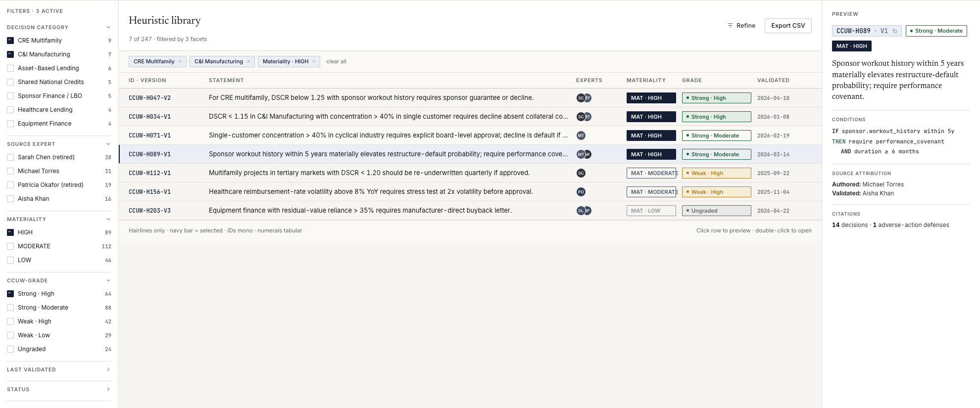The width and height of the screenshot is (980, 408).
Task: Click the MAT HIGH badge in row CCUW-H047-V2
Action: click(x=651, y=98)
